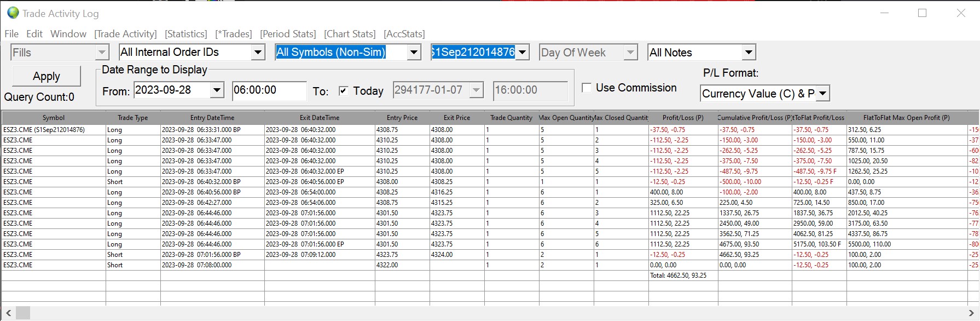Switch to the [Chart Stats] tab
The height and width of the screenshot is (321, 980).
[x=350, y=34]
